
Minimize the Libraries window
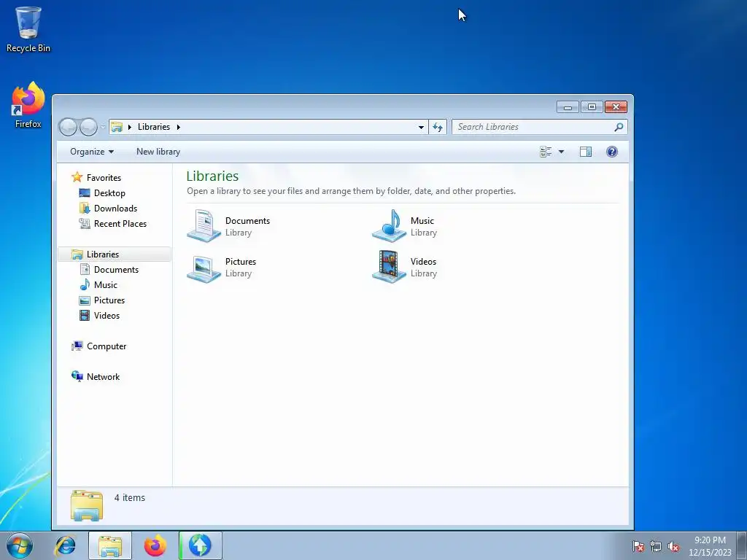coord(568,107)
